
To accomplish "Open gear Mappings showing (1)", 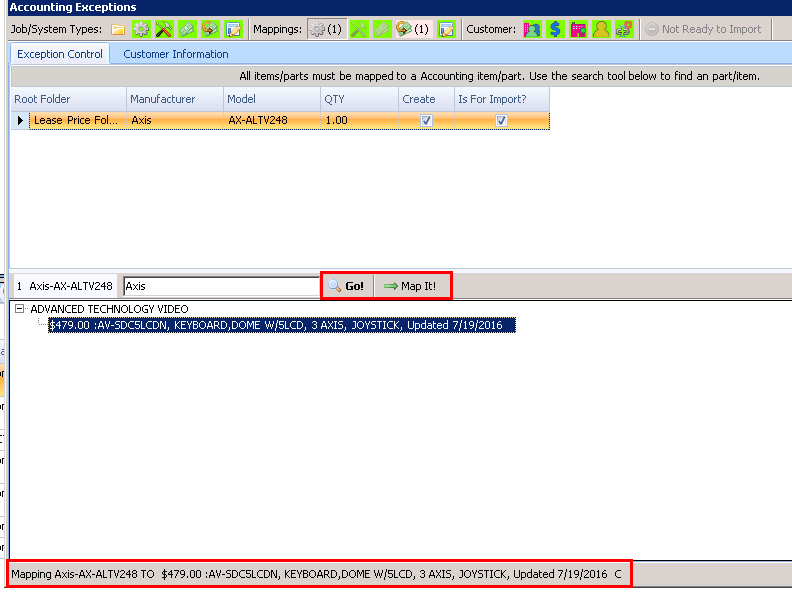I will click(x=326, y=29).
